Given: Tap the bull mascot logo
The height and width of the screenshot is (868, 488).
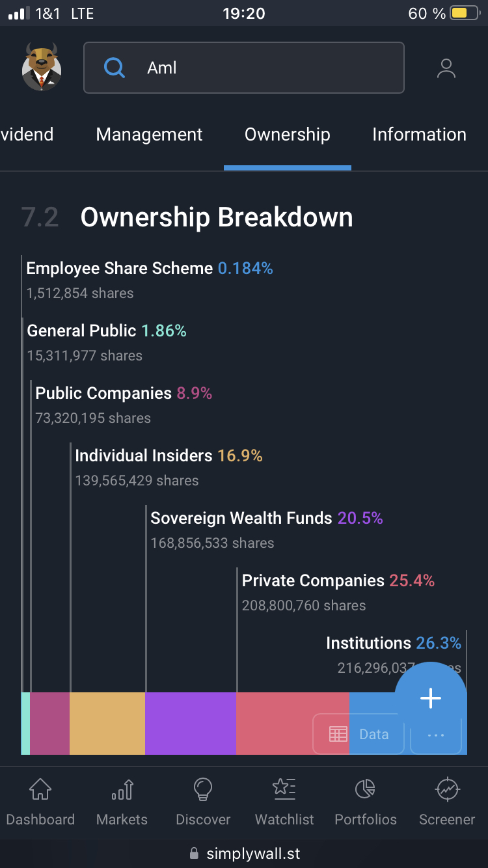Looking at the screenshot, I should click(41, 67).
